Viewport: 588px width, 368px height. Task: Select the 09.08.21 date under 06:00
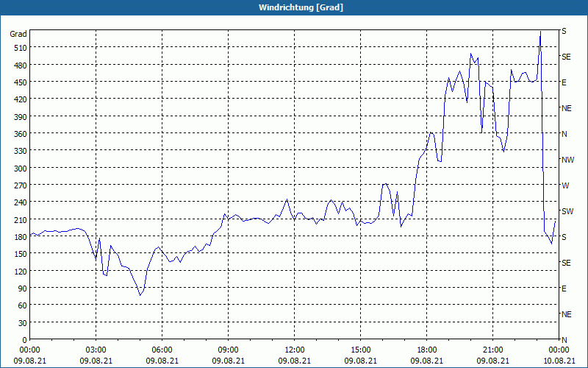click(x=162, y=361)
